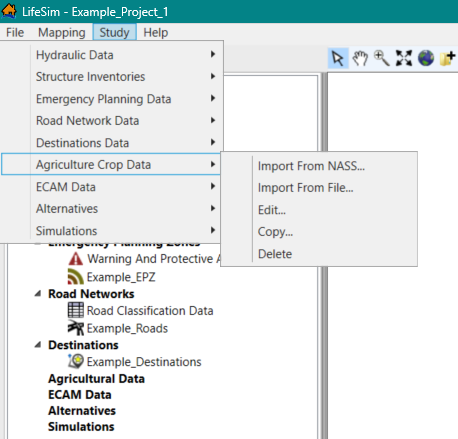Click the Example_Roads road icon

76,328
